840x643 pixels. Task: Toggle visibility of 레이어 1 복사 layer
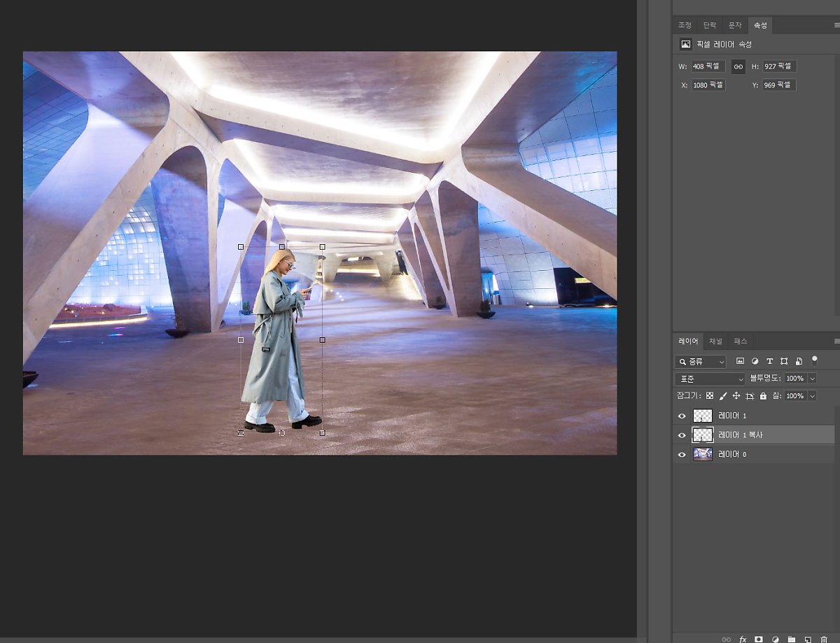[x=682, y=435]
